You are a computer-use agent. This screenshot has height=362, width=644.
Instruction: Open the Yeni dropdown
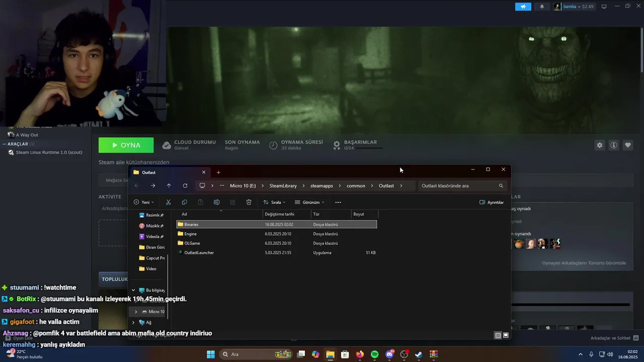pyautogui.click(x=144, y=202)
